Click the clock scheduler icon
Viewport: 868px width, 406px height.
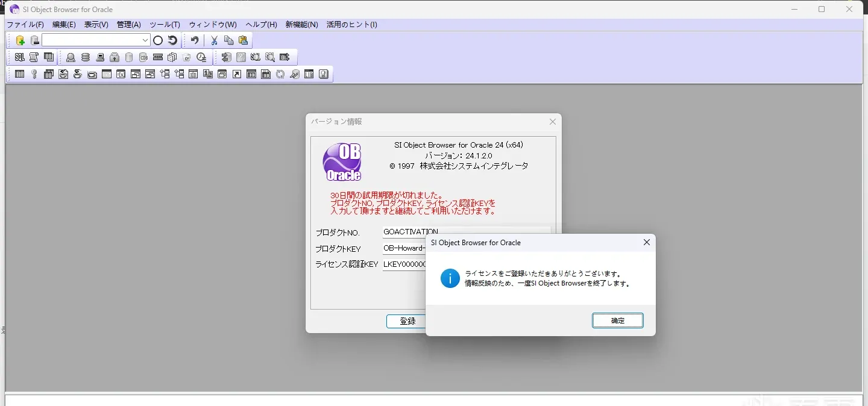[x=201, y=58]
